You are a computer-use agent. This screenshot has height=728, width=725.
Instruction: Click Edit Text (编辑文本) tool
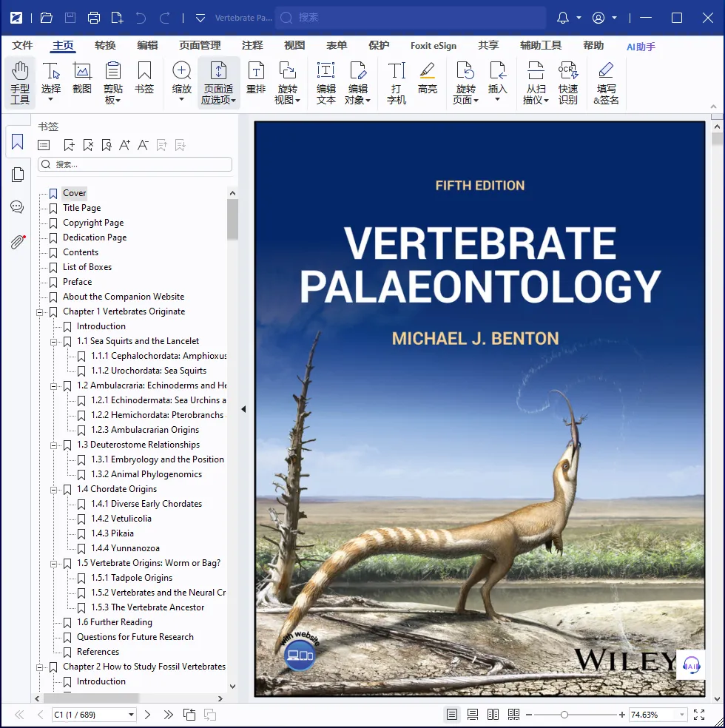[x=326, y=83]
